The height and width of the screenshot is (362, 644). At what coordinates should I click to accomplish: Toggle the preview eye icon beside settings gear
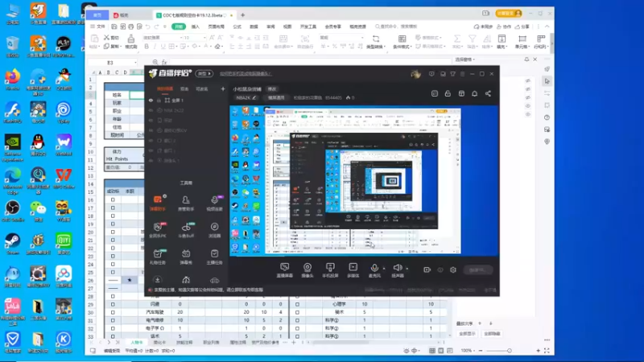point(440,269)
